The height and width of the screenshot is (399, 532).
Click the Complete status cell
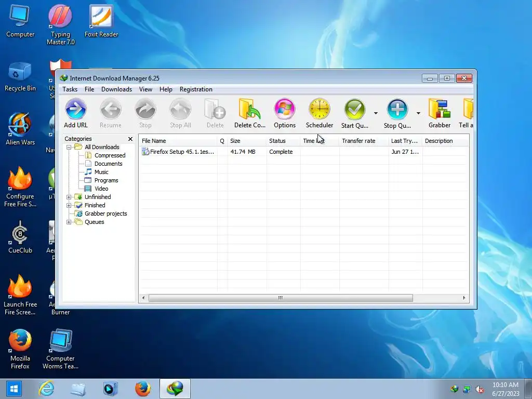click(x=281, y=152)
